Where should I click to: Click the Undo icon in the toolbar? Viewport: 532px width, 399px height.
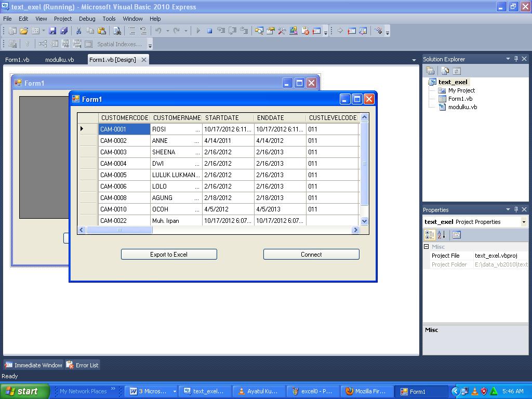click(158, 31)
